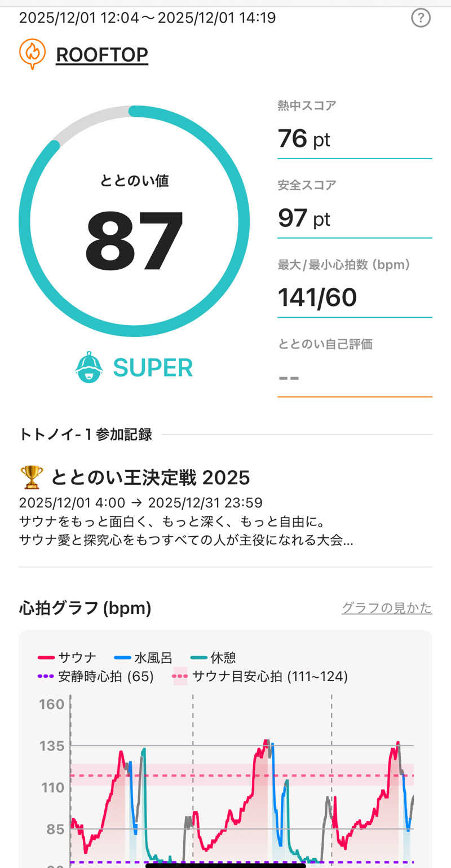This screenshot has height=868, width=451.
Task: Tap the 熱中スコア 76 pt value
Action: pos(304,139)
